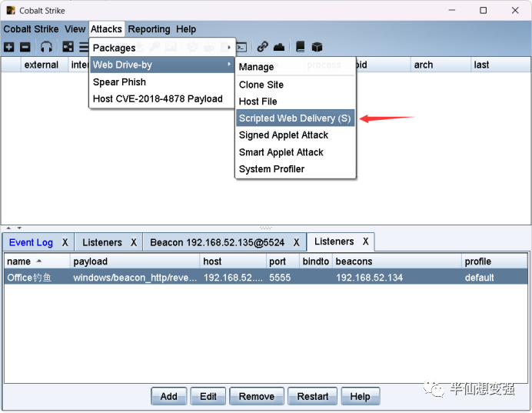Sort listeners by beacons column

pos(397,261)
